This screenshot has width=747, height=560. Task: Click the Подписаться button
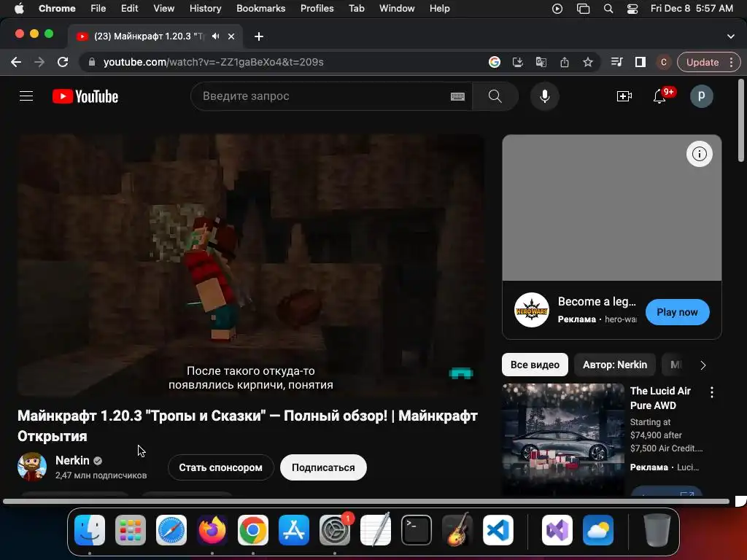323,467
